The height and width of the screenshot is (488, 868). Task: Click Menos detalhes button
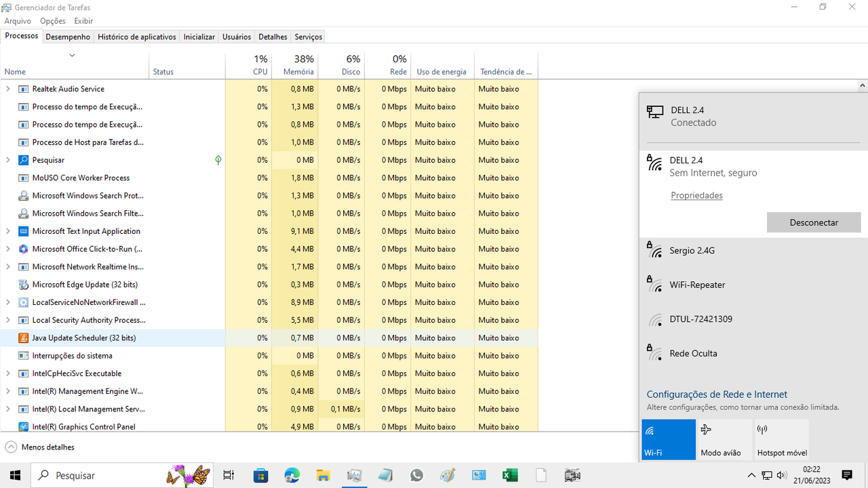40,447
